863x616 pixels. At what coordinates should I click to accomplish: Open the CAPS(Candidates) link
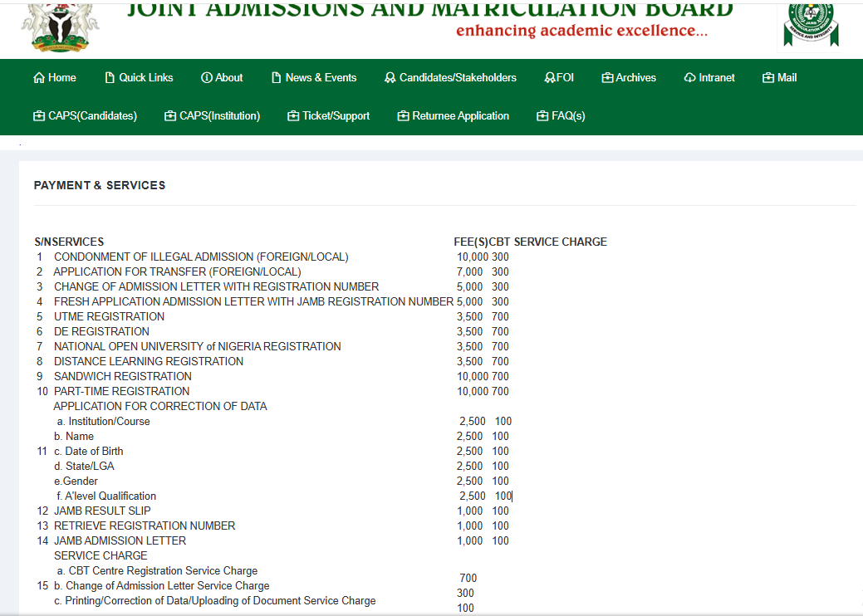(x=86, y=116)
